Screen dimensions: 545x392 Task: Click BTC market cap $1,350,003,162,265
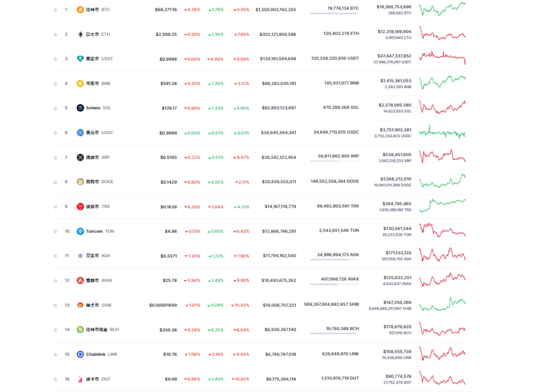(x=276, y=10)
